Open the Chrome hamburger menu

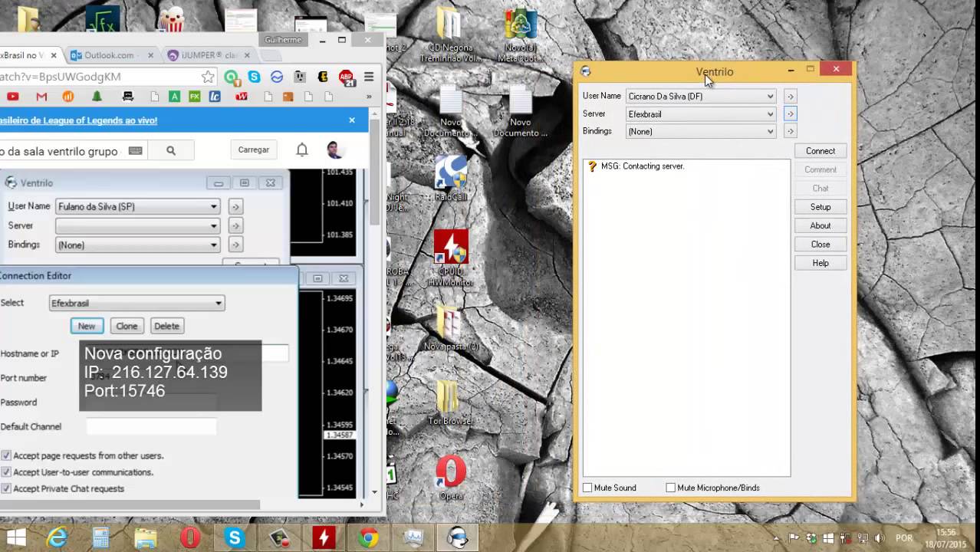[x=369, y=77]
